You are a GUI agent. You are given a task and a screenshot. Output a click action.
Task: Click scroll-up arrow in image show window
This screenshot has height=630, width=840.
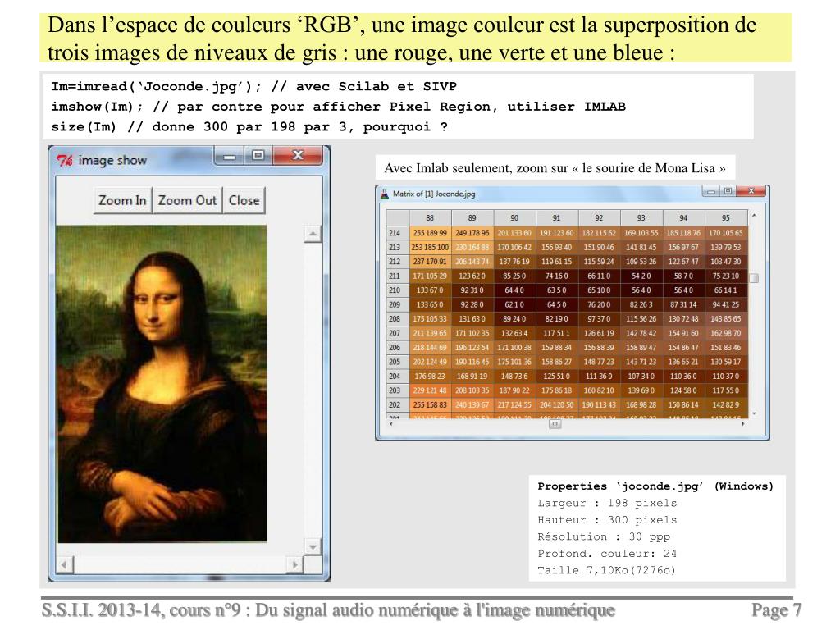click(313, 234)
